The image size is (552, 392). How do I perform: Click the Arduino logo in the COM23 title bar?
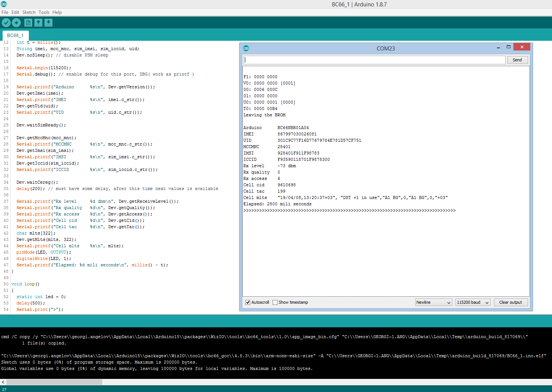pyautogui.click(x=246, y=48)
